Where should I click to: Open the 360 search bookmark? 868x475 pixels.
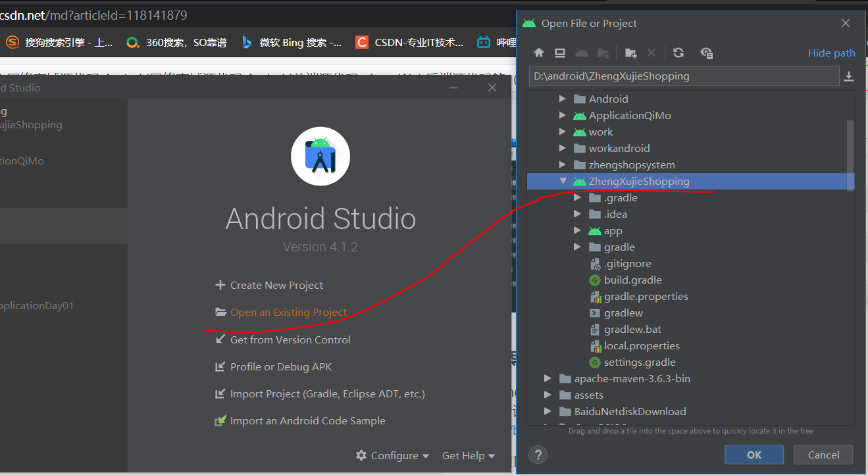tap(176, 42)
